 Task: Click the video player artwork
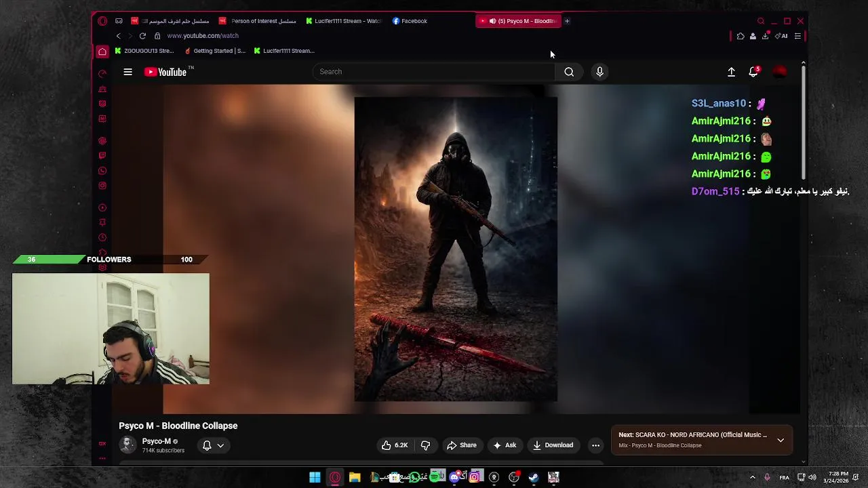[x=456, y=249]
